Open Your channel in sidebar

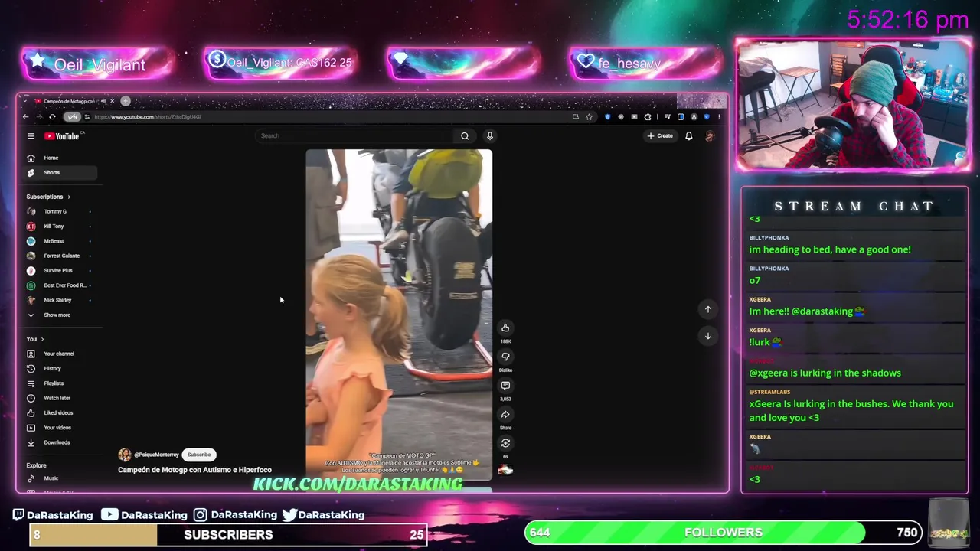[x=60, y=354]
